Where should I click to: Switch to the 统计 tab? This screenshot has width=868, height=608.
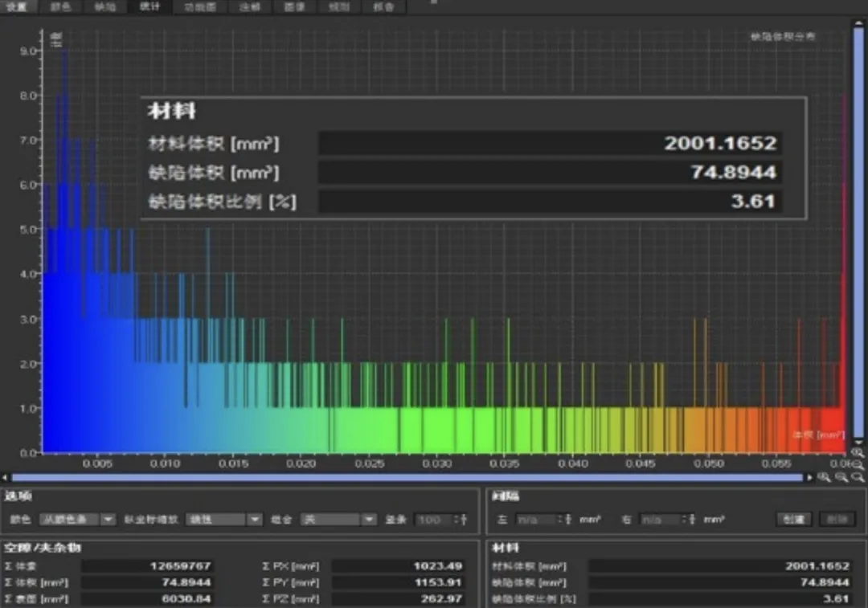149,6
